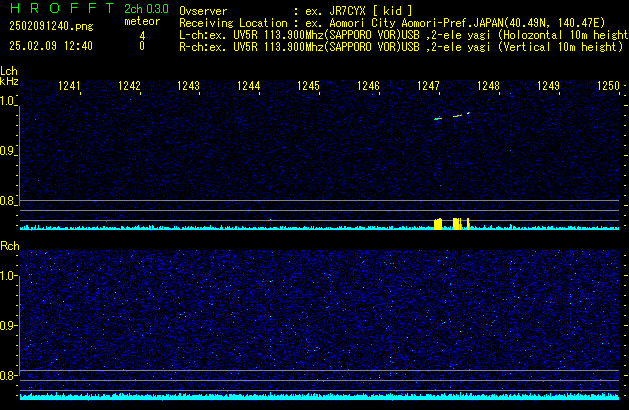Select the 1247 time marker
This screenshot has width=629, height=410.
(428, 86)
